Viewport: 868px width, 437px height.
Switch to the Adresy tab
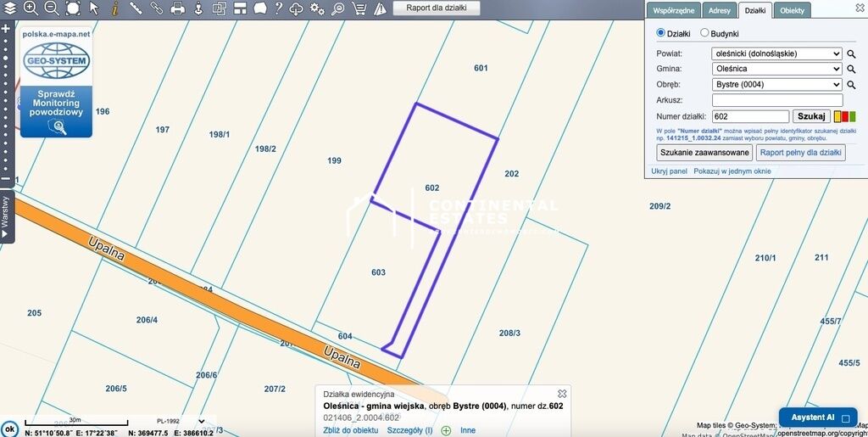tap(719, 10)
